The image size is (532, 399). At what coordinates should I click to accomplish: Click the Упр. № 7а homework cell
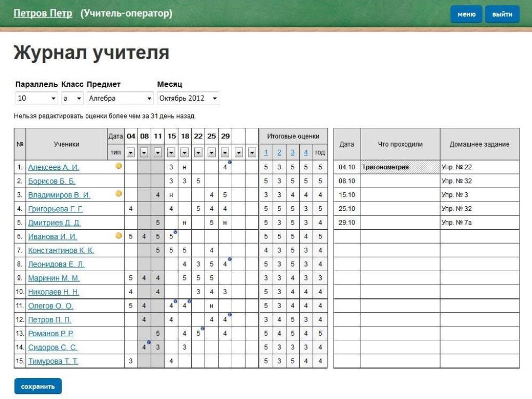(x=479, y=222)
